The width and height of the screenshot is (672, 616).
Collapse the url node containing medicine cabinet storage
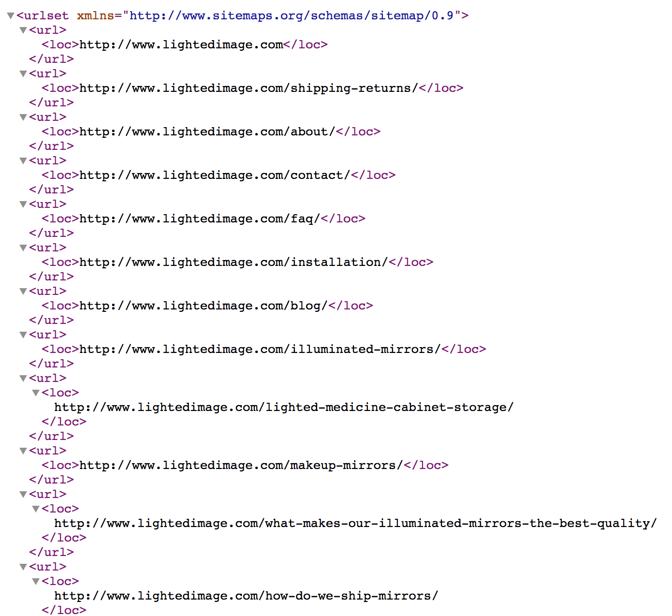(x=22, y=378)
